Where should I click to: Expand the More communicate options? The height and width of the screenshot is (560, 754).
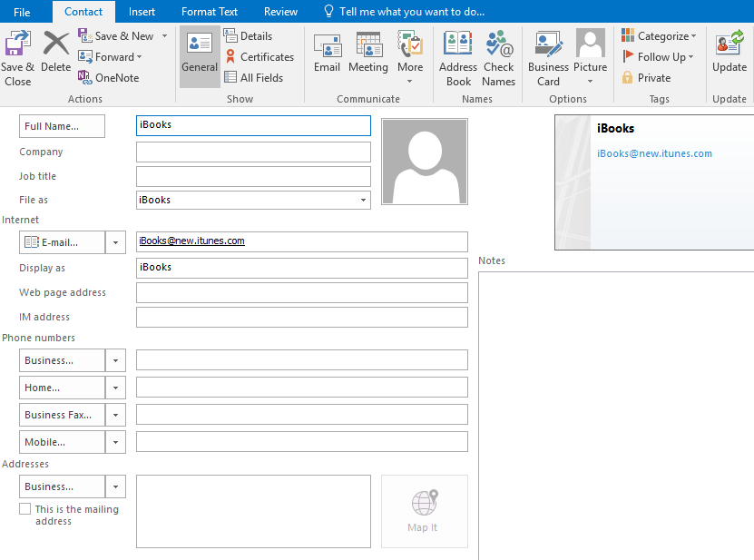pos(410,57)
